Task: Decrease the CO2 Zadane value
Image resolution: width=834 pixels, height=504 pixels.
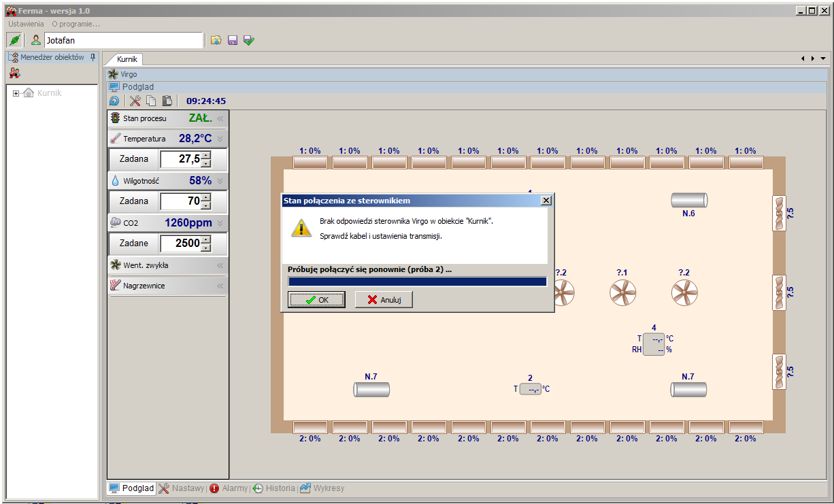Action: pyautogui.click(x=206, y=248)
